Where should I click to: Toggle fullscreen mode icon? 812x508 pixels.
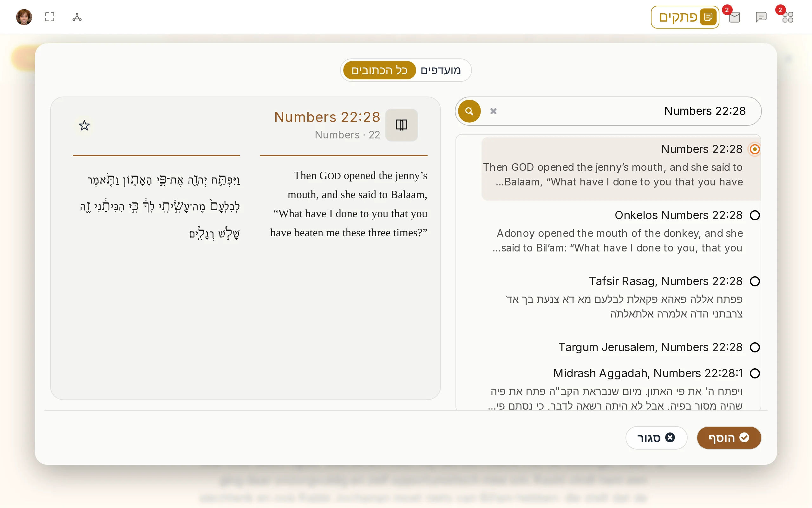coord(50,17)
